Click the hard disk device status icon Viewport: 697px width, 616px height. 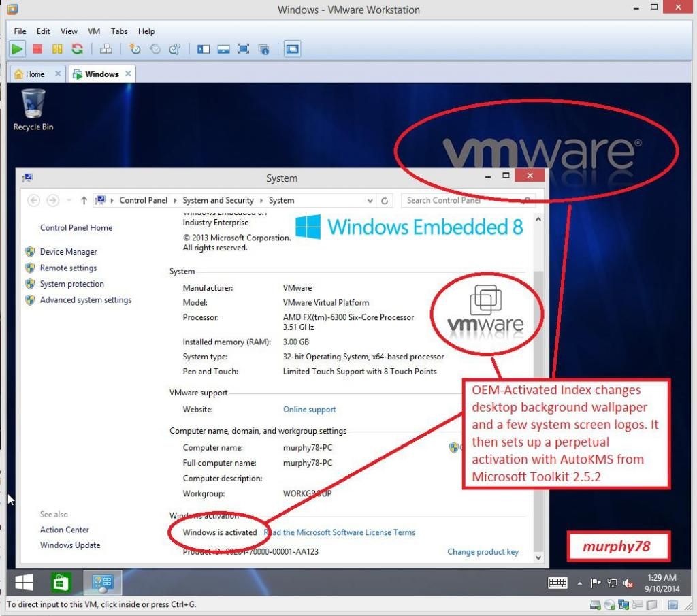point(595,605)
